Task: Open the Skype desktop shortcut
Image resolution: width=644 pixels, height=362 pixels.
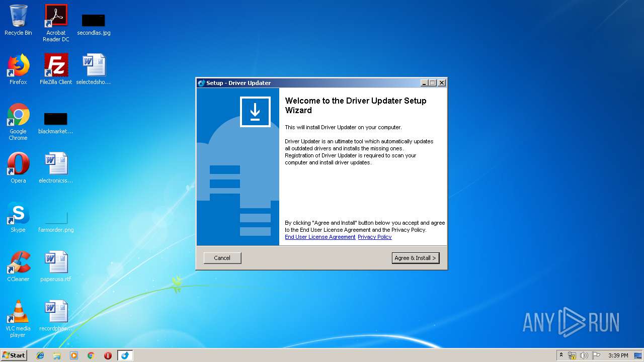Action: (18, 217)
